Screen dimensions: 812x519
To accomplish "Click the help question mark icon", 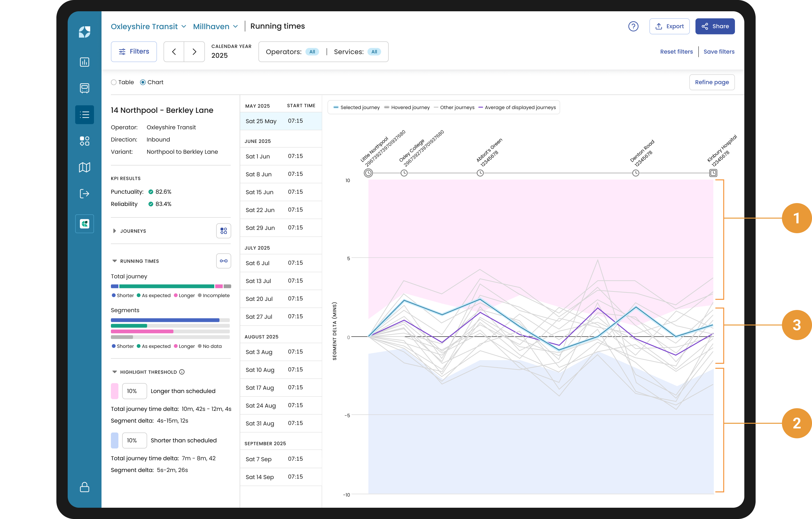I will pos(633,26).
